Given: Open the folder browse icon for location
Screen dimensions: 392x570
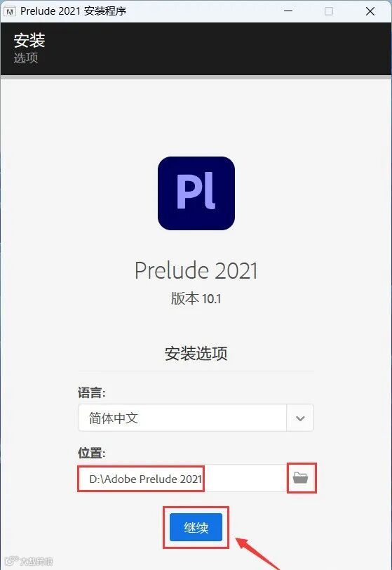Looking at the screenshot, I should tap(300, 477).
